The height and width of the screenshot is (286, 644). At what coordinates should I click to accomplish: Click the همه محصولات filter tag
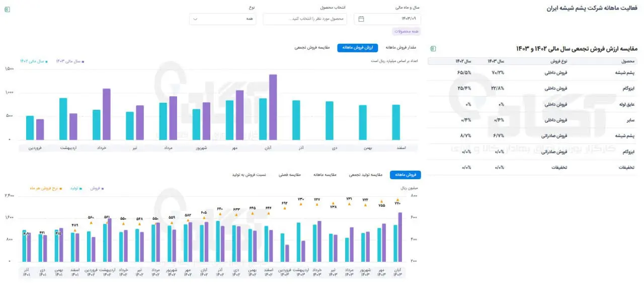click(407, 32)
